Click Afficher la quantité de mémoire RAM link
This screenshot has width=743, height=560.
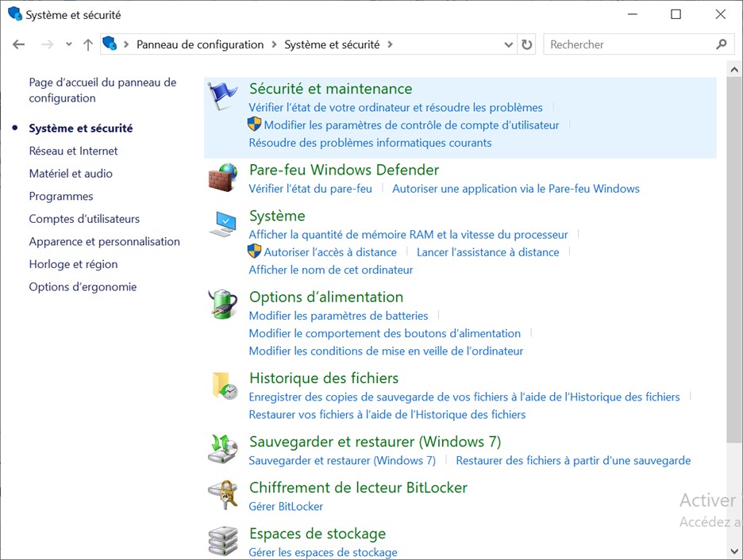coord(408,234)
